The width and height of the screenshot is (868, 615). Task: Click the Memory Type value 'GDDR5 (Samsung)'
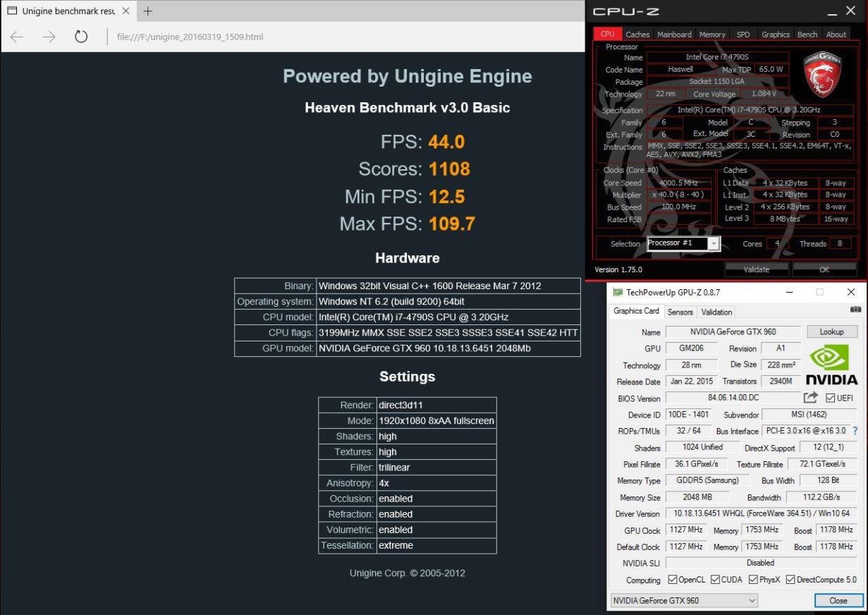707,480
